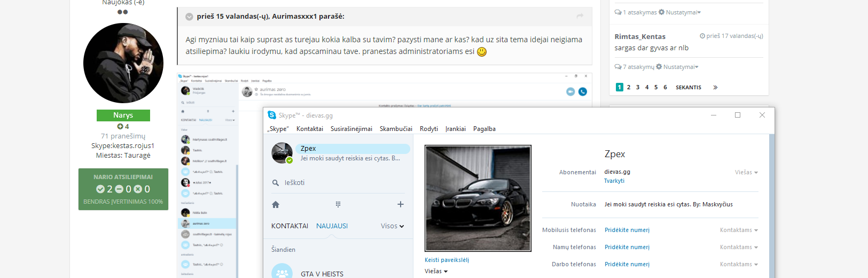The height and width of the screenshot is (278, 868).
Task: Click the BMW profile picture thumbnail
Action: 478,198
